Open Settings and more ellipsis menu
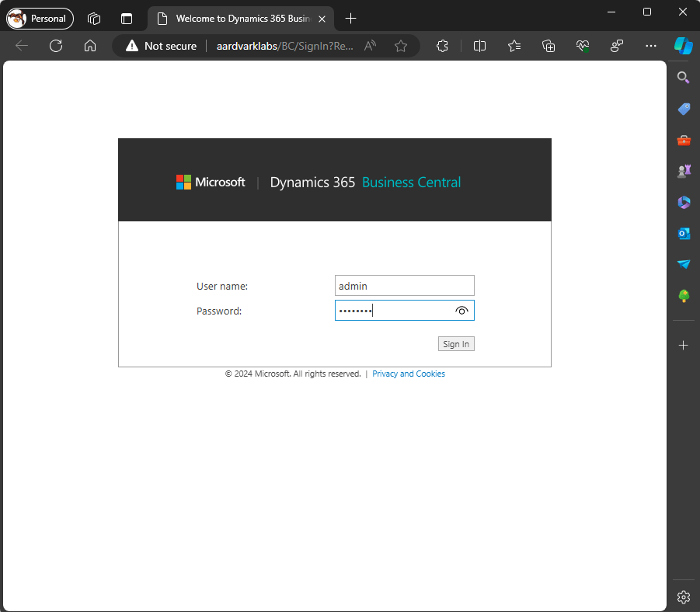Viewport: 700px width, 612px height. (x=651, y=46)
